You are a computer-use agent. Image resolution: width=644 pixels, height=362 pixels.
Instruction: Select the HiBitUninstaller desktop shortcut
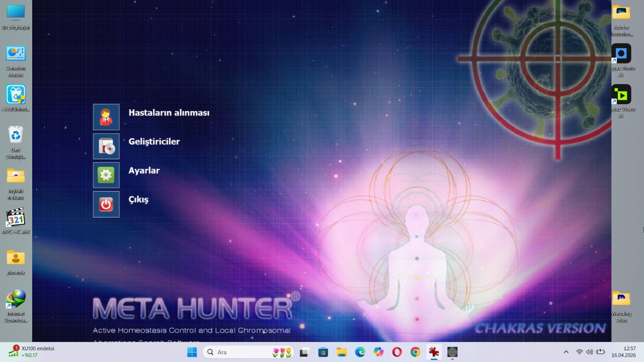pos(16,98)
